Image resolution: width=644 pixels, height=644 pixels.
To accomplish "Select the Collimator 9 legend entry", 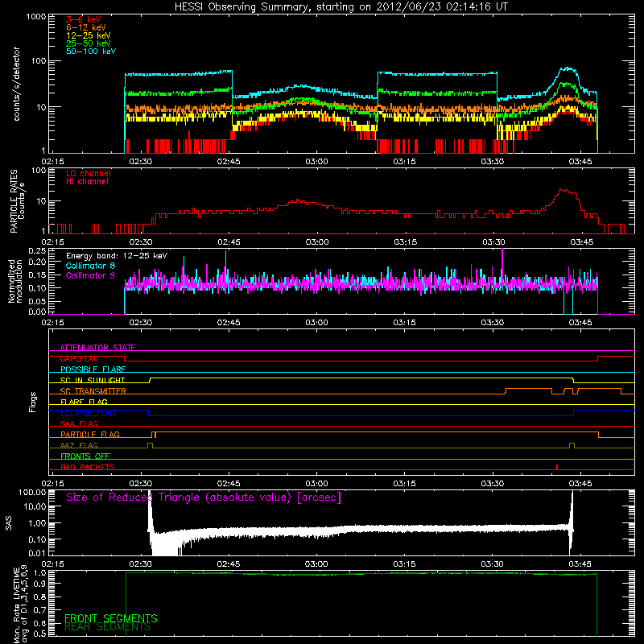I will [90, 275].
